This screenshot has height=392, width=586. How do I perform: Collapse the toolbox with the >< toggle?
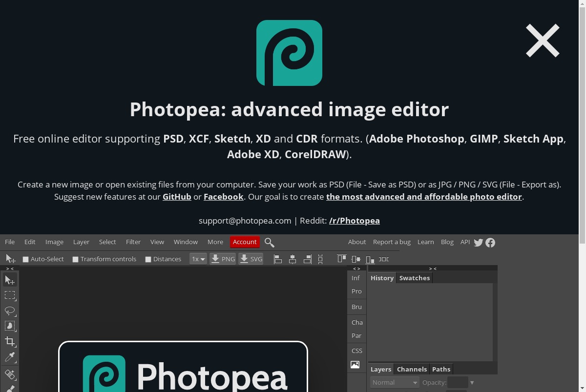[x=10, y=268]
